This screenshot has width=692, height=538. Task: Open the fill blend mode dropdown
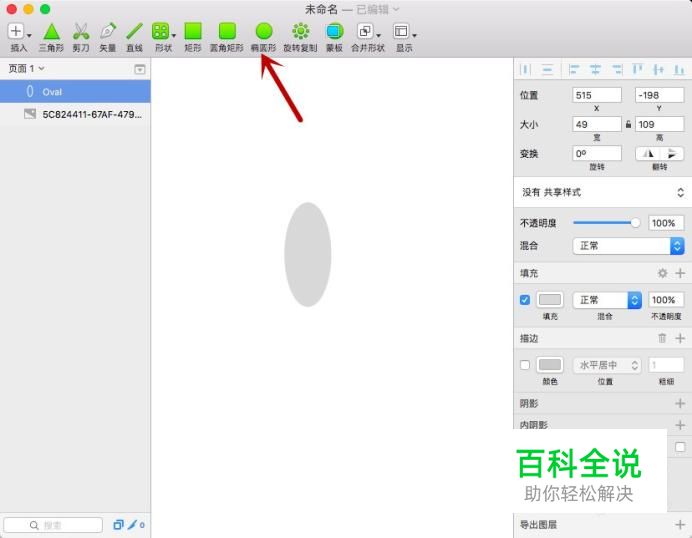click(x=607, y=300)
